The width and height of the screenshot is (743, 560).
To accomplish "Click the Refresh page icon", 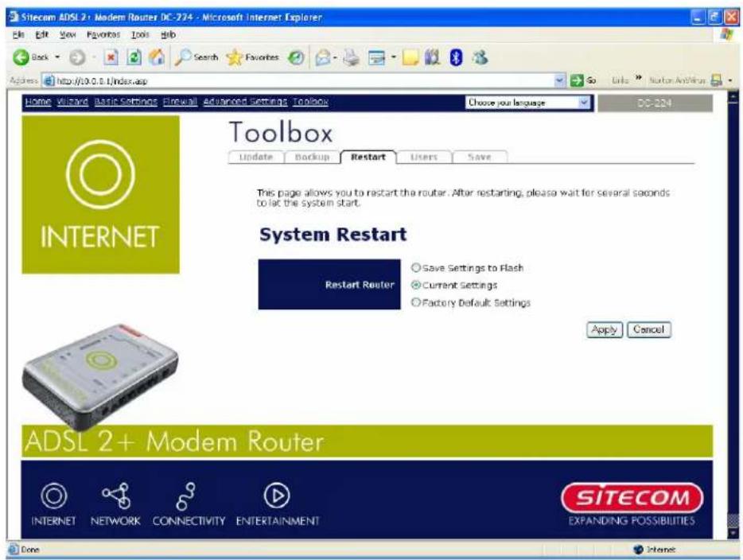I will [134, 57].
